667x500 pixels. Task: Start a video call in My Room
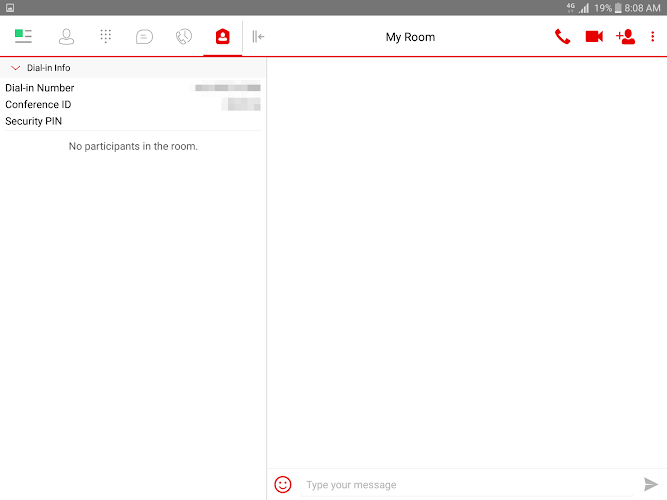(x=594, y=37)
